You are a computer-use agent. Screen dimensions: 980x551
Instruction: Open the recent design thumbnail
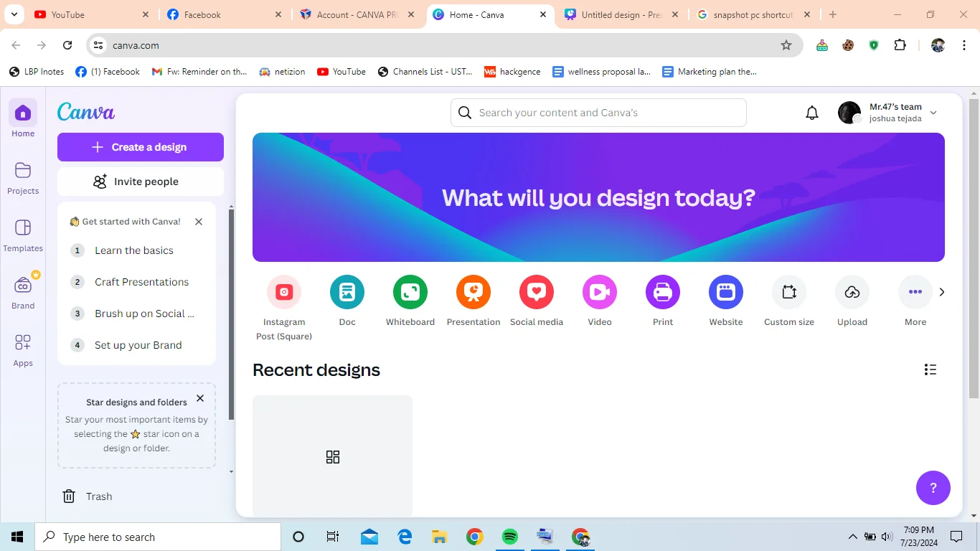click(333, 456)
